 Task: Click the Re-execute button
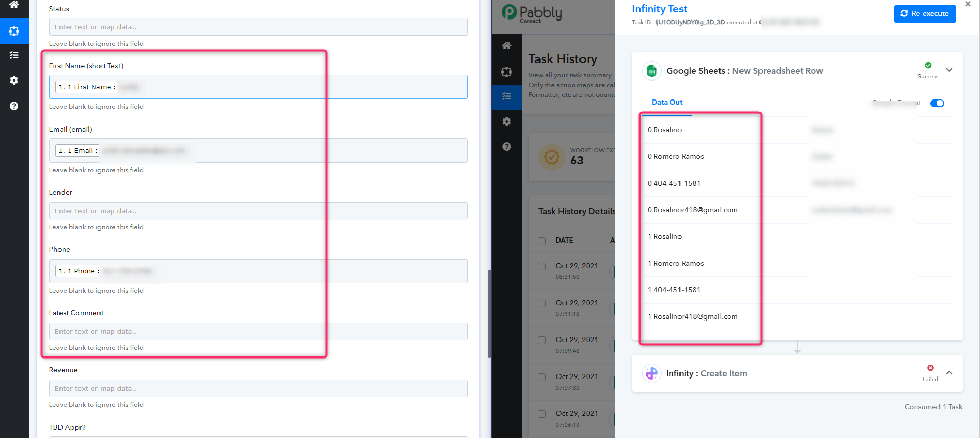[x=925, y=14]
